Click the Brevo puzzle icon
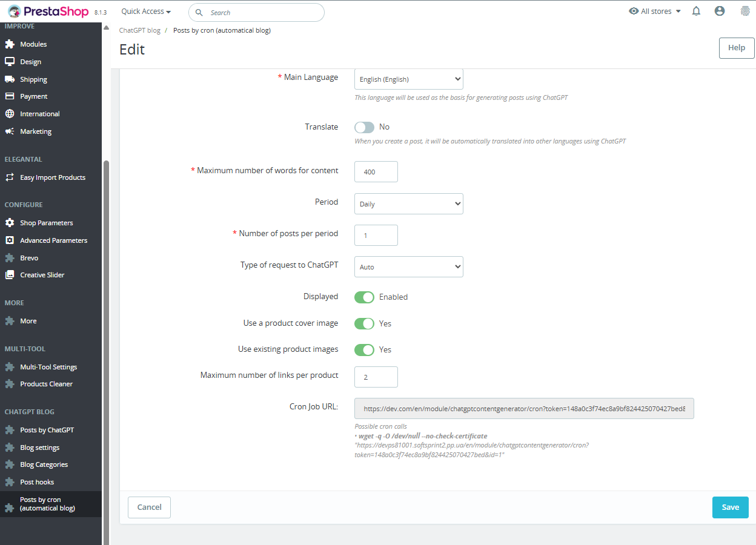Image resolution: width=756 pixels, height=545 pixels. (x=10, y=258)
